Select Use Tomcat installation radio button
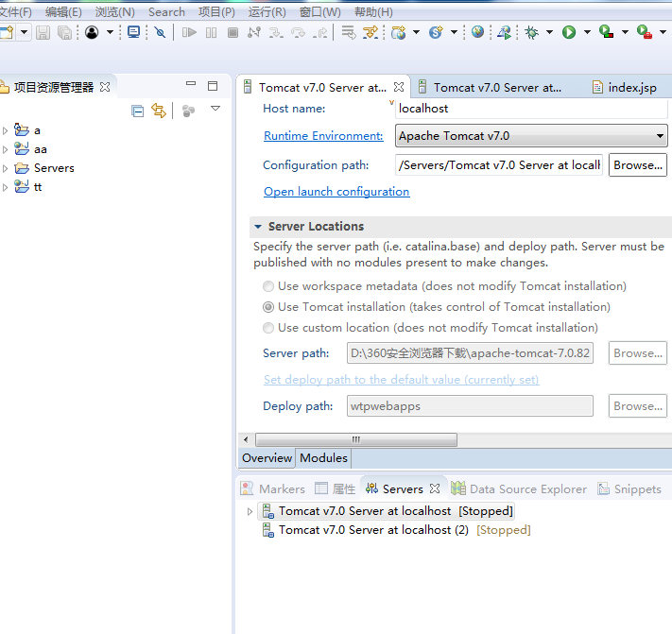The image size is (672, 634). tap(268, 307)
